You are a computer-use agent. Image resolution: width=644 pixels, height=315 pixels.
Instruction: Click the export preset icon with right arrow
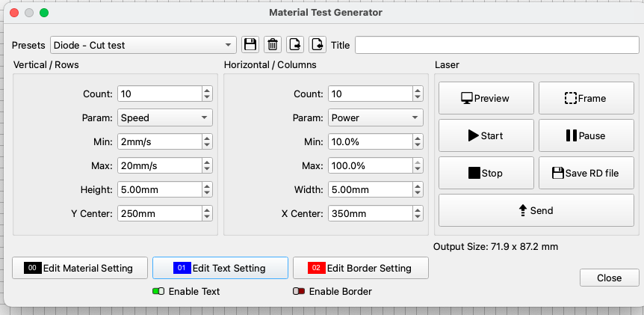295,45
